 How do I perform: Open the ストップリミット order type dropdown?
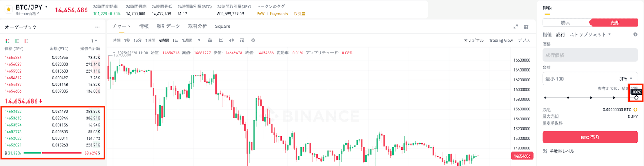click(590, 35)
